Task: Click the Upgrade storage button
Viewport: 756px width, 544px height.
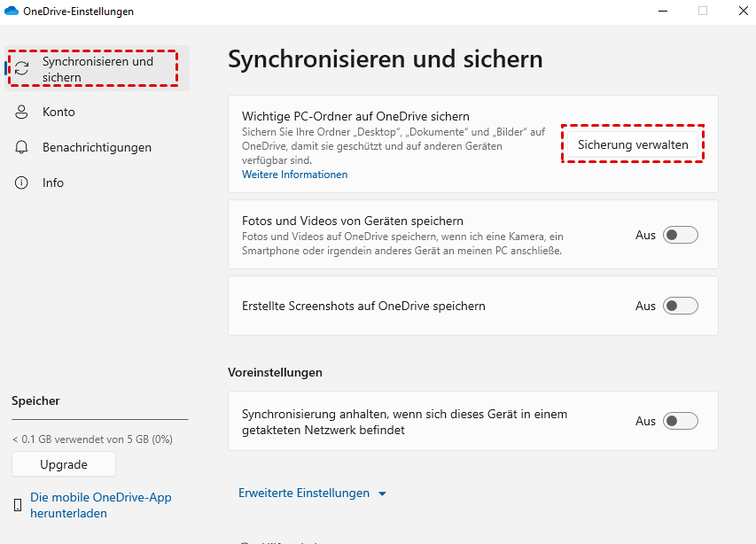Action: point(64,464)
